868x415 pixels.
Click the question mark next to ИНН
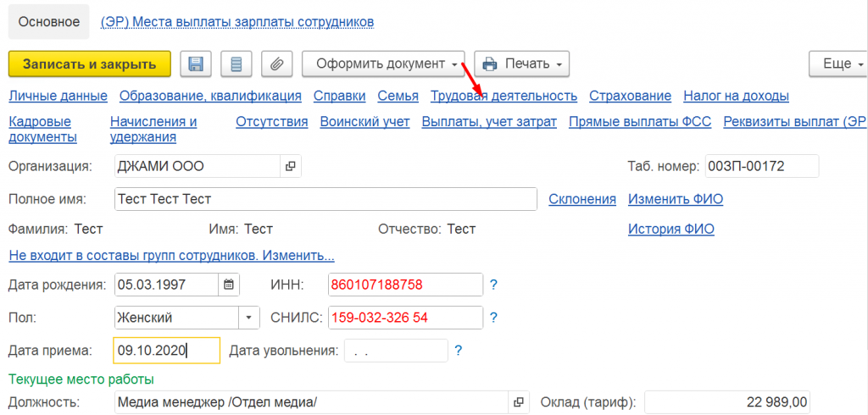pos(494,285)
